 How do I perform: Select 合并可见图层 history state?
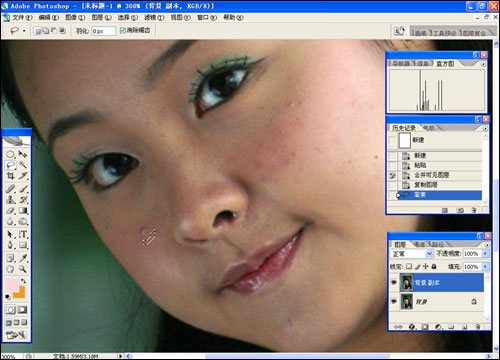pyautogui.click(x=431, y=175)
